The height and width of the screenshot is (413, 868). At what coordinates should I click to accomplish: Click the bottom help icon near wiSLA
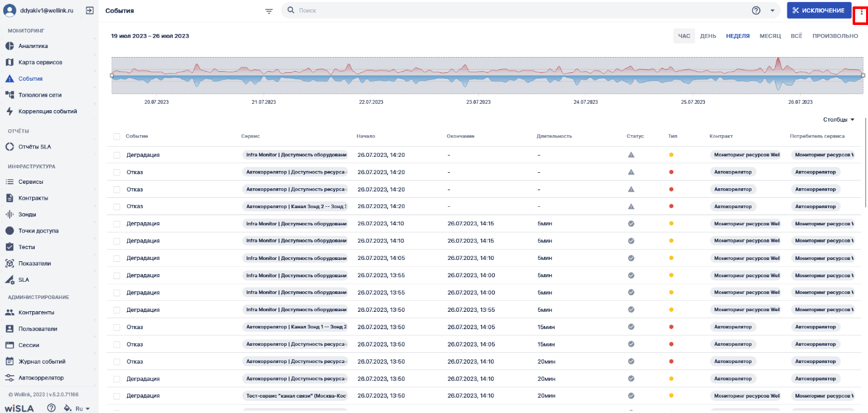51,408
